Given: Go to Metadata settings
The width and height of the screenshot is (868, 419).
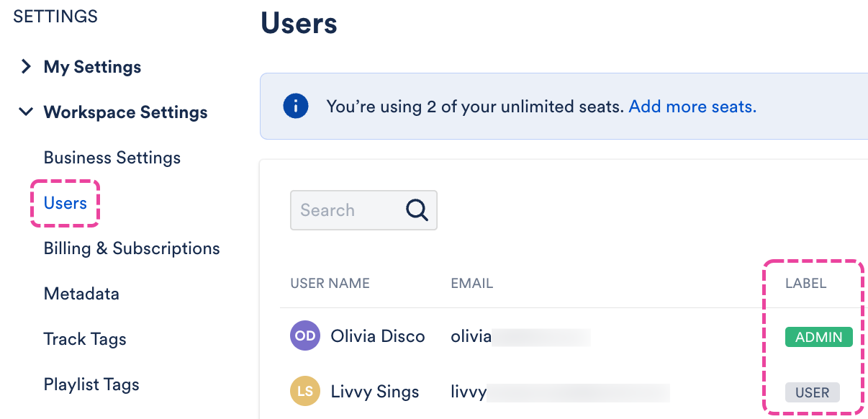Looking at the screenshot, I should [81, 294].
